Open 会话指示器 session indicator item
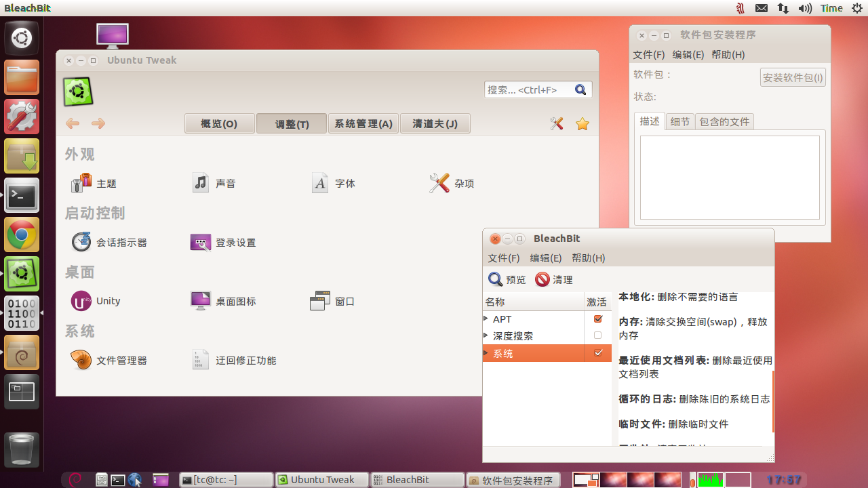The height and width of the screenshot is (488, 868). [x=109, y=242]
